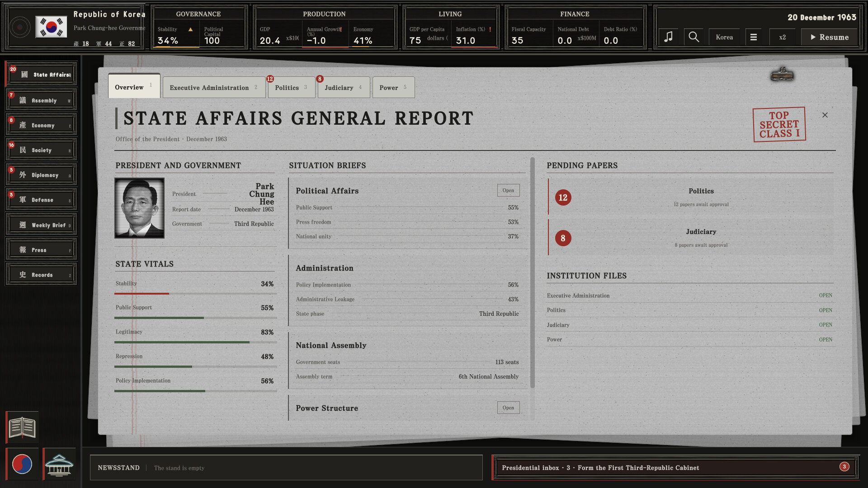This screenshot has width=868, height=488.
Task: Open the Politics institution file
Action: click(x=690, y=310)
